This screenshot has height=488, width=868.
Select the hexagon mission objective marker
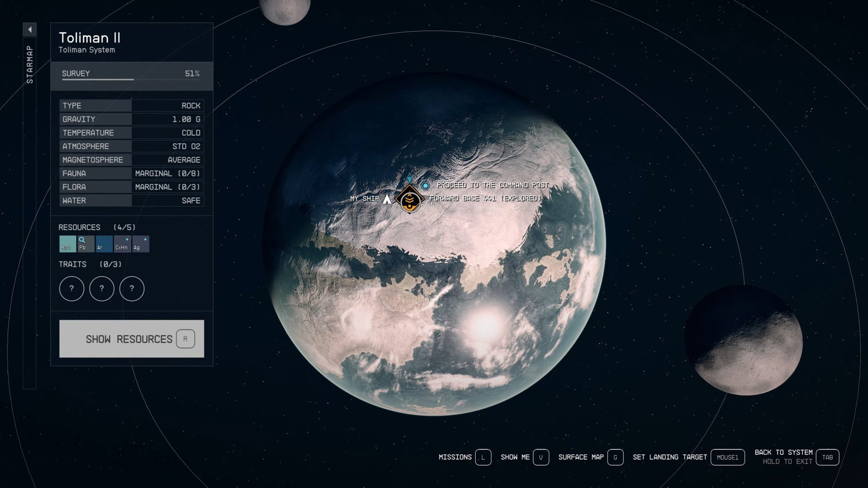point(426,186)
